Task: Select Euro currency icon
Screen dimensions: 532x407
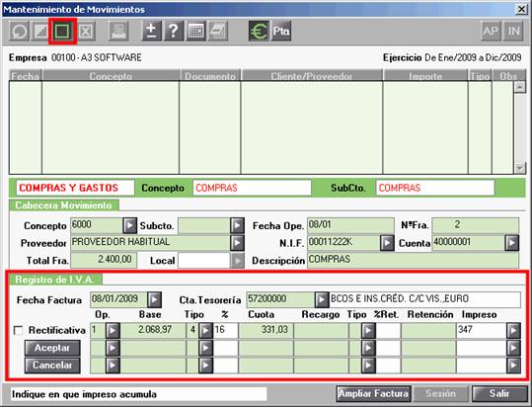Action: [259, 32]
